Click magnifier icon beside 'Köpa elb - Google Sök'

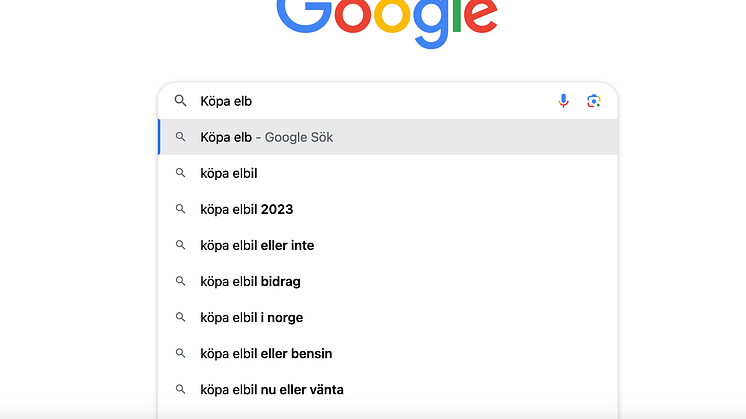(180, 137)
